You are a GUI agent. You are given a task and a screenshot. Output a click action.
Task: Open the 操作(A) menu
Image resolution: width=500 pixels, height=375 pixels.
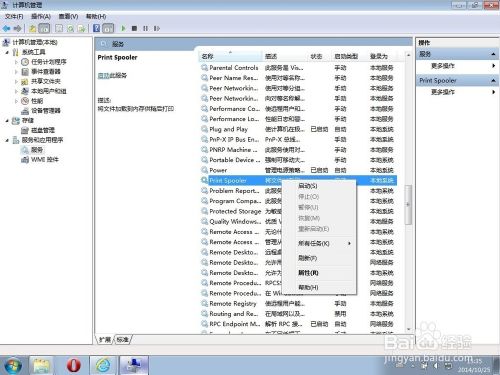41,16
